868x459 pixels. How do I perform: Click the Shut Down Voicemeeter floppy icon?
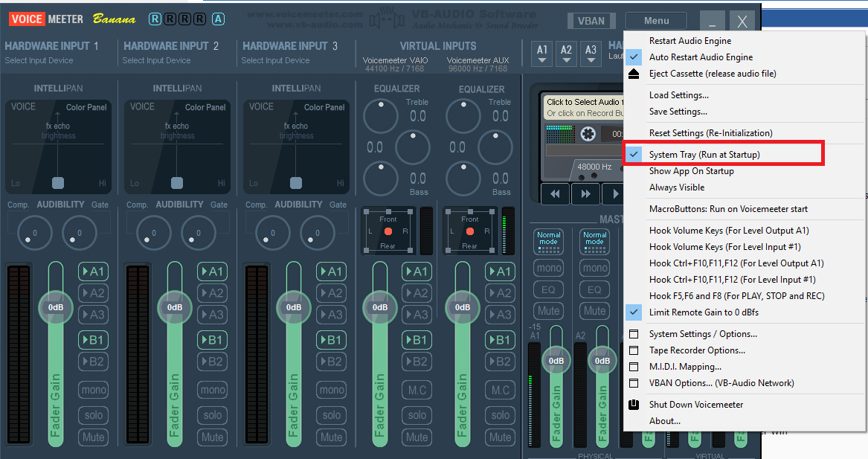[x=634, y=405]
